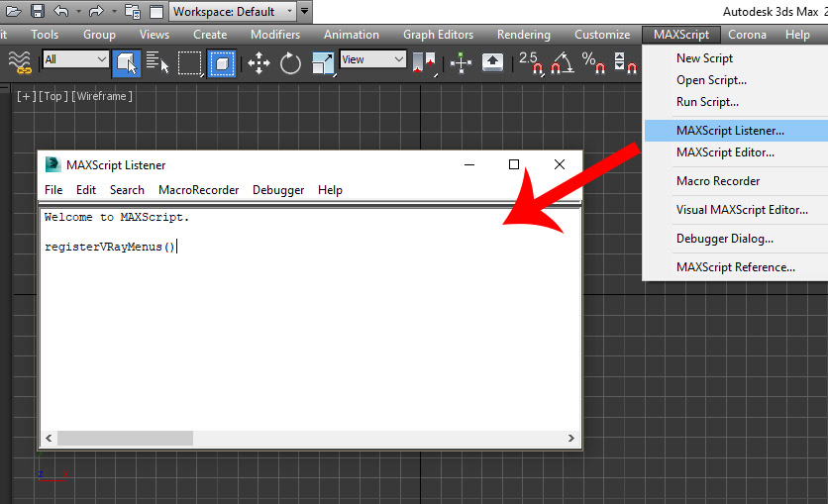Click the Listener scroll right arrow
Image resolution: width=828 pixels, height=504 pixels.
pos(570,438)
